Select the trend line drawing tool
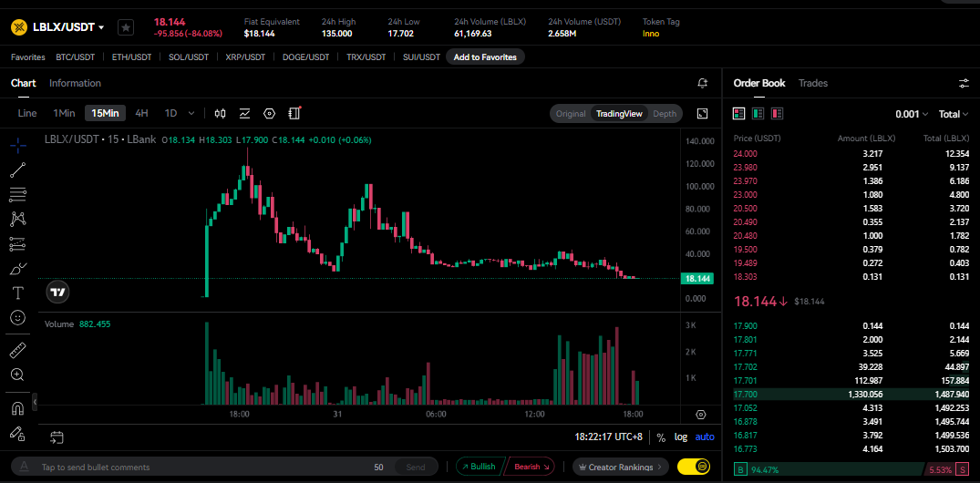The height and width of the screenshot is (483, 980). (x=18, y=170)
